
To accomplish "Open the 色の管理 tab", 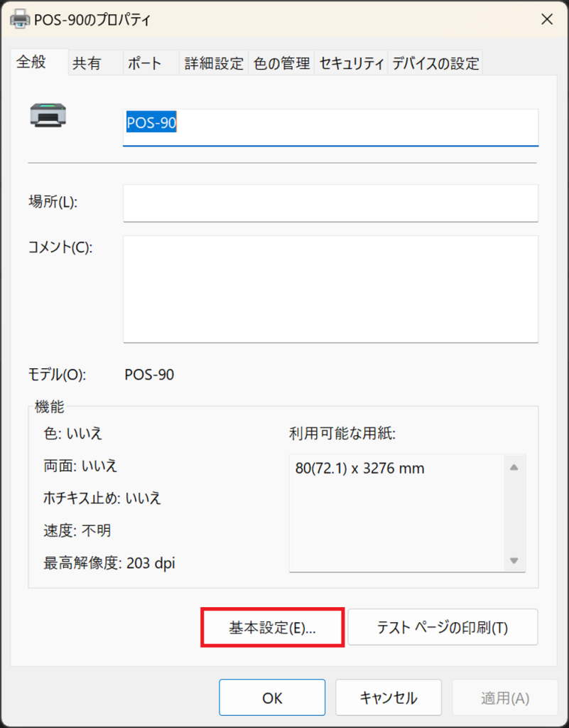I will [282, 63].
